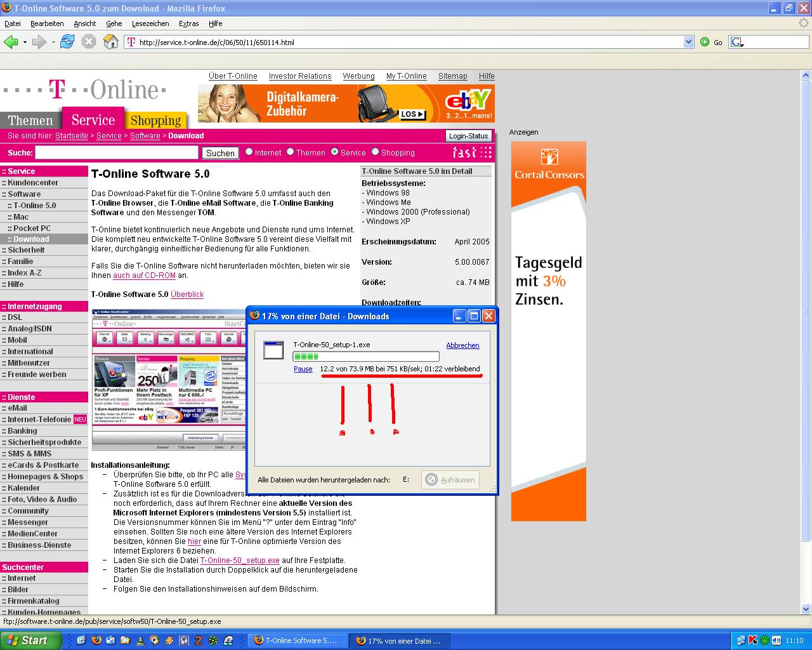Open the media player quick launch icon
The image size is (812, 650).
click(x=154, y=640)
